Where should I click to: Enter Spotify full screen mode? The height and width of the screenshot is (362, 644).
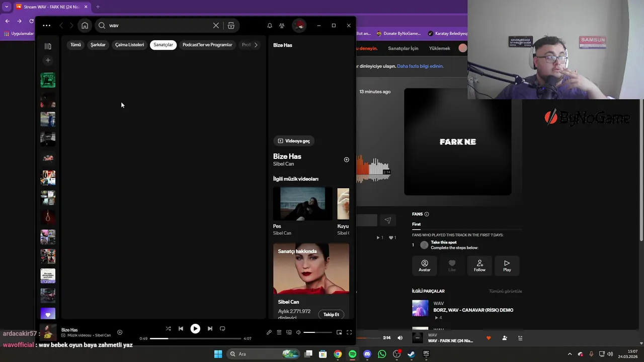(x=349, y=332)
